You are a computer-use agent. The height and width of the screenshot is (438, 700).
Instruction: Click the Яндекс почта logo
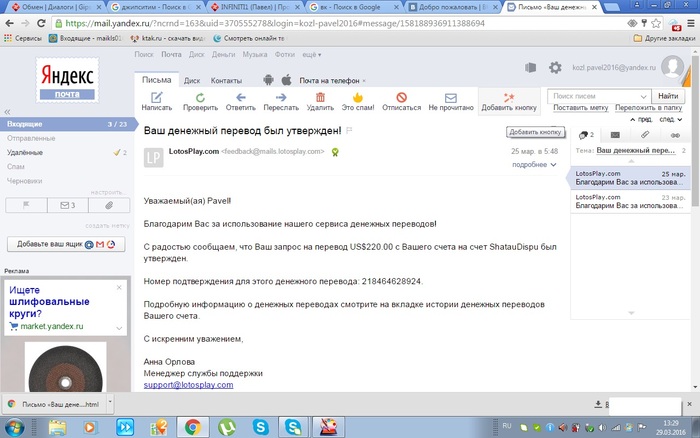click(x=67, y=80)
